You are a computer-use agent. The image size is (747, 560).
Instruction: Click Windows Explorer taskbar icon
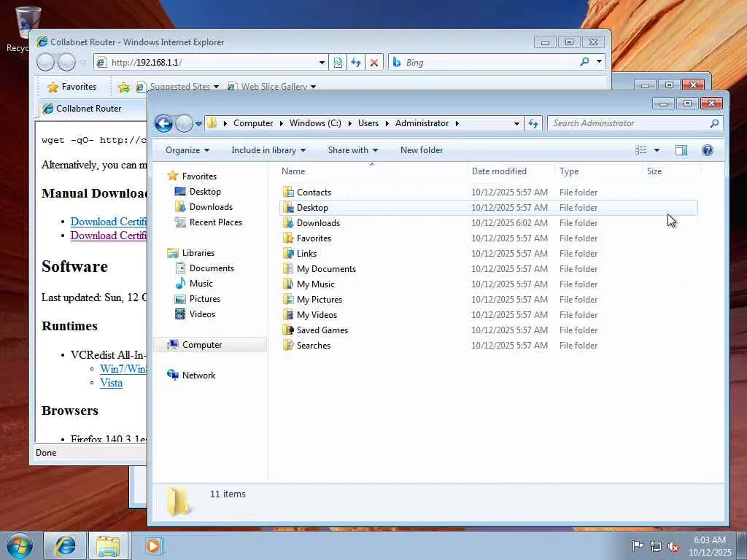point(108,546)
